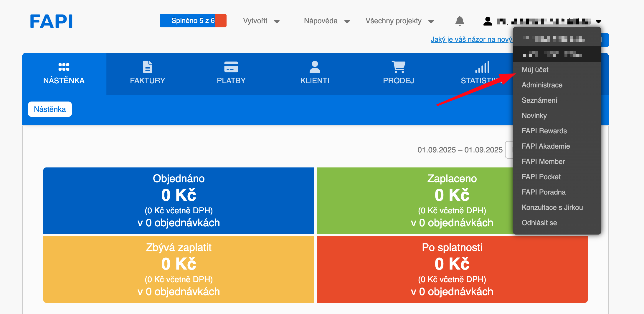644x314 pixels.
Task: Click the Nástěnka grid icon
Action: tap(64, 67)
